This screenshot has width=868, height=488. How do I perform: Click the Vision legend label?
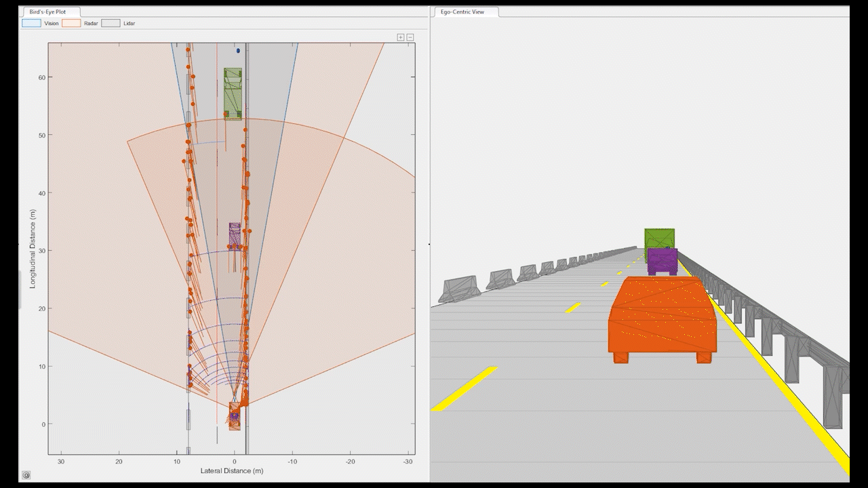[51, 23]
